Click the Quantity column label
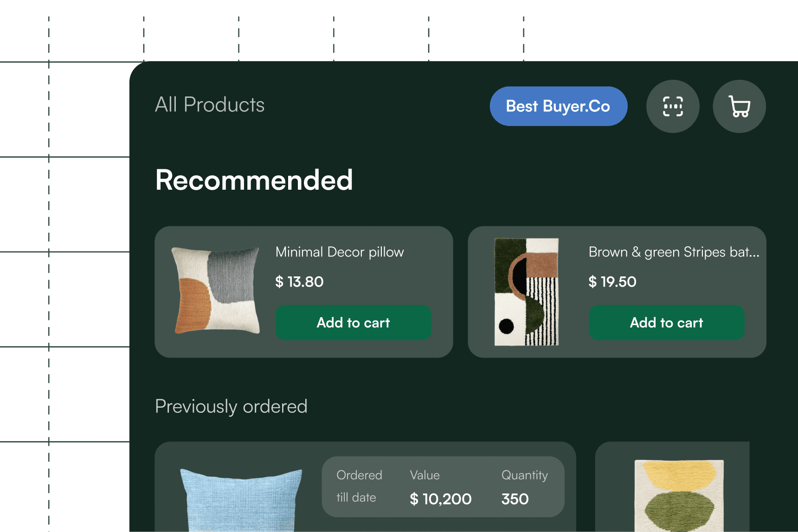Screen dimensions: 798x532 [x=524, y=475]
